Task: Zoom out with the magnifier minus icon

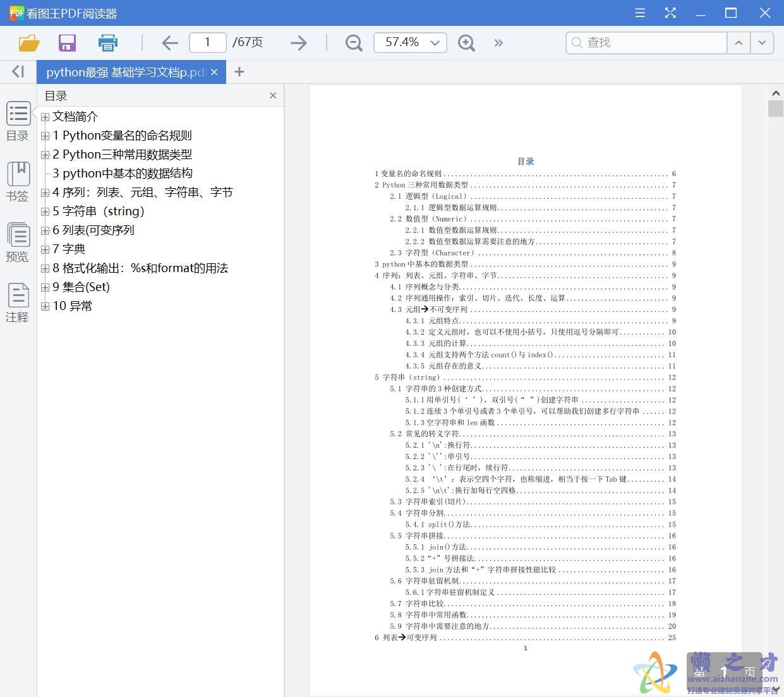Action: (353, 42)
